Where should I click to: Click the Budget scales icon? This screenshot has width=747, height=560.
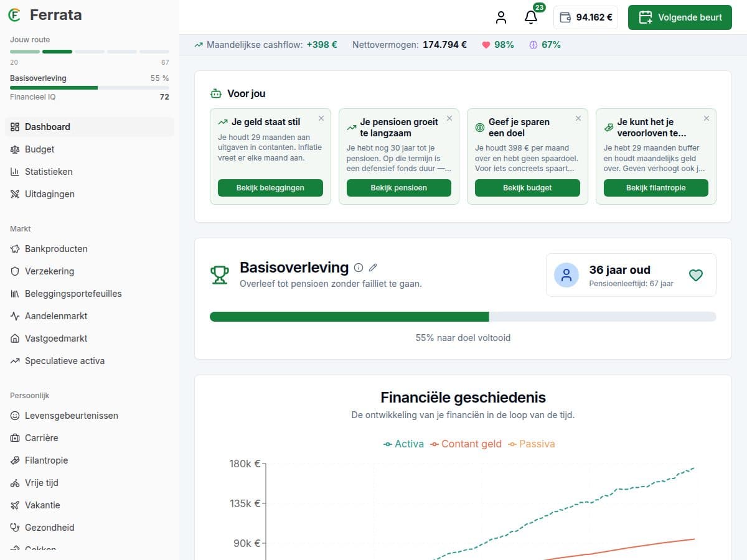[x=15, y=149]
